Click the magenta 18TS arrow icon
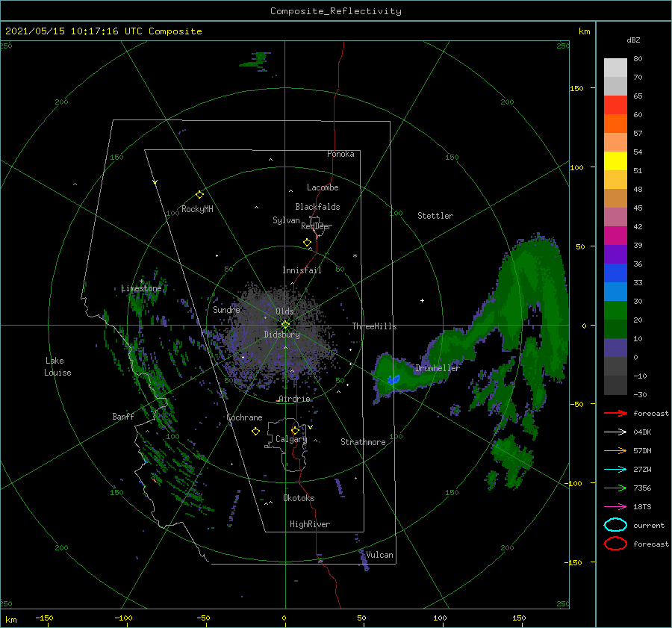Image resolution: width=672 pixels, height=628 pixels. 615,507
